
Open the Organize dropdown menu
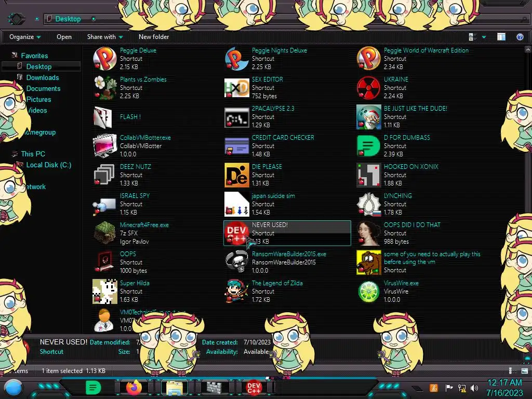pyautogui.click(x=25, y=37)
